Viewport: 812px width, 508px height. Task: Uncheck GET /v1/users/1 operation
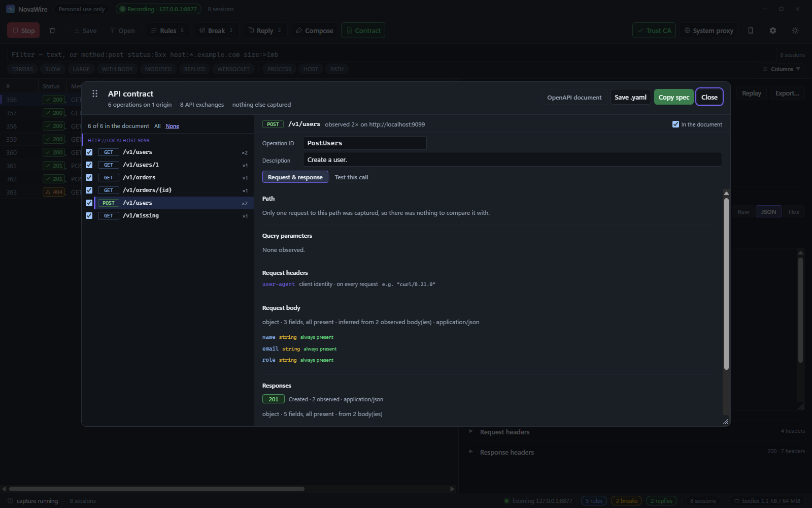pos(89,165)
